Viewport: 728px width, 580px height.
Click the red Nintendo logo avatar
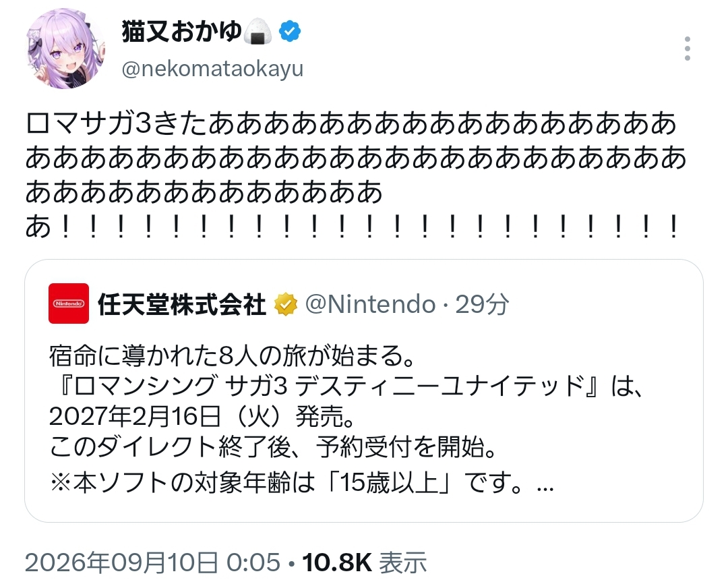[x=69, y=303]
